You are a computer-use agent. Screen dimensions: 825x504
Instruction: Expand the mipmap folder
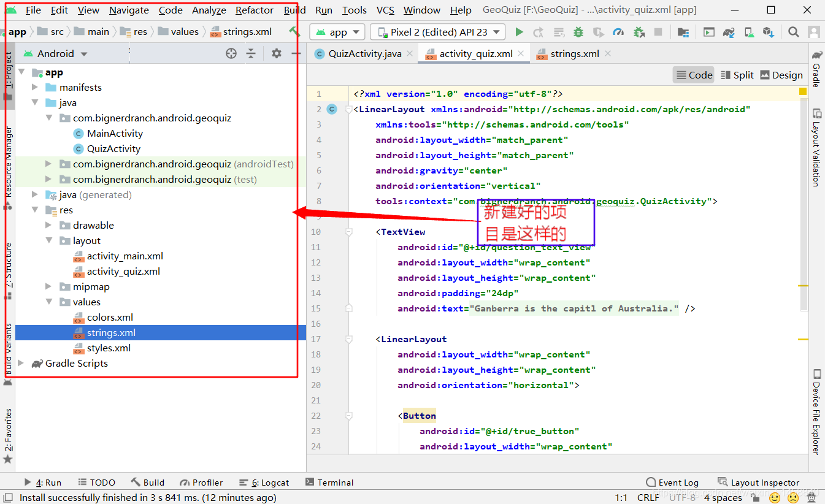[48, 286]
